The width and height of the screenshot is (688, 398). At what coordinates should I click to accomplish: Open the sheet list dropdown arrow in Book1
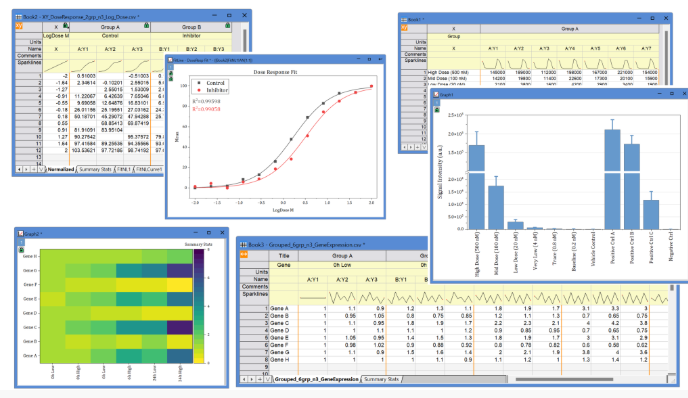point(424,147)
